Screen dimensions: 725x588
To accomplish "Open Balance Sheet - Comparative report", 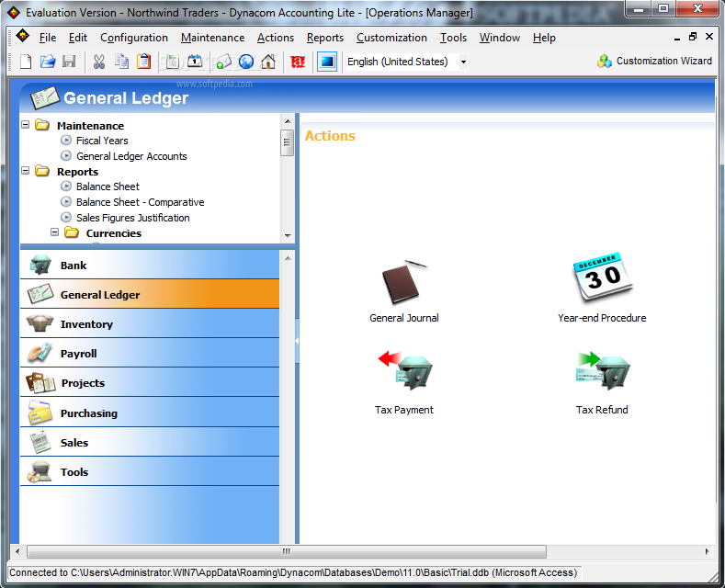I will pos(140,202).
